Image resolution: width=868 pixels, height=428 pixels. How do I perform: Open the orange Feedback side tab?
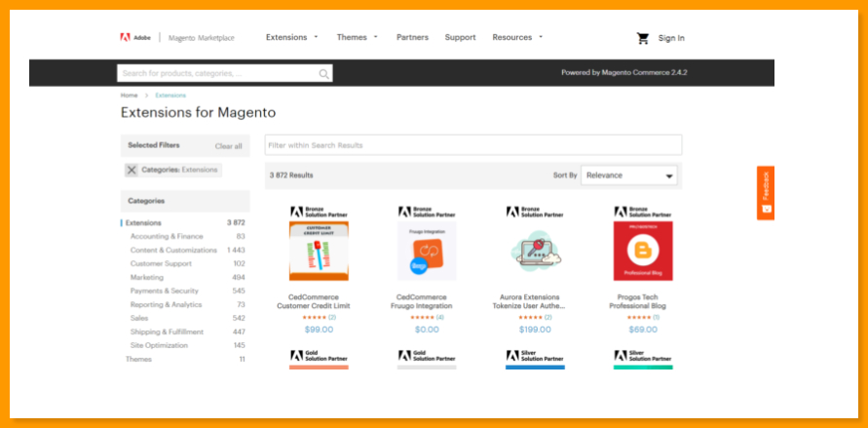[766, 192]
